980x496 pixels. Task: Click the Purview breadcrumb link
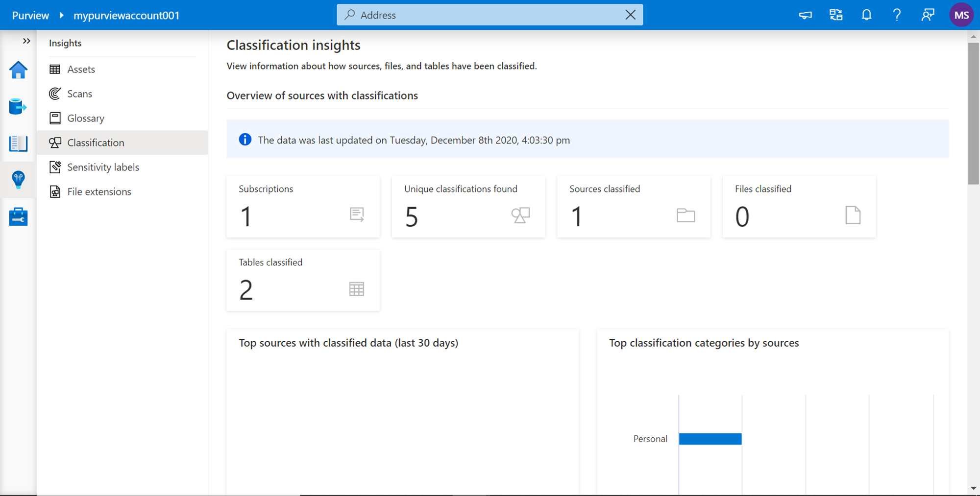coord(30,16)
